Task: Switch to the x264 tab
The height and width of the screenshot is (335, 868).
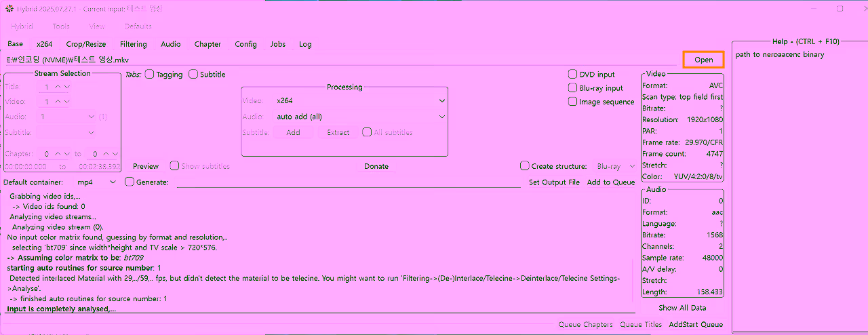Action: (45, 44)
